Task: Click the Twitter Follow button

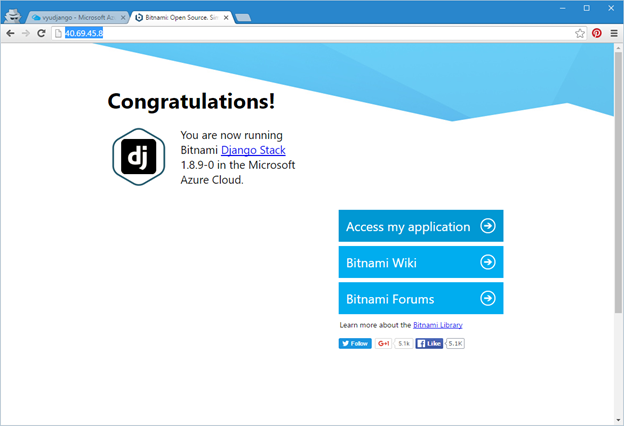Action: click(x=355, y=344)
